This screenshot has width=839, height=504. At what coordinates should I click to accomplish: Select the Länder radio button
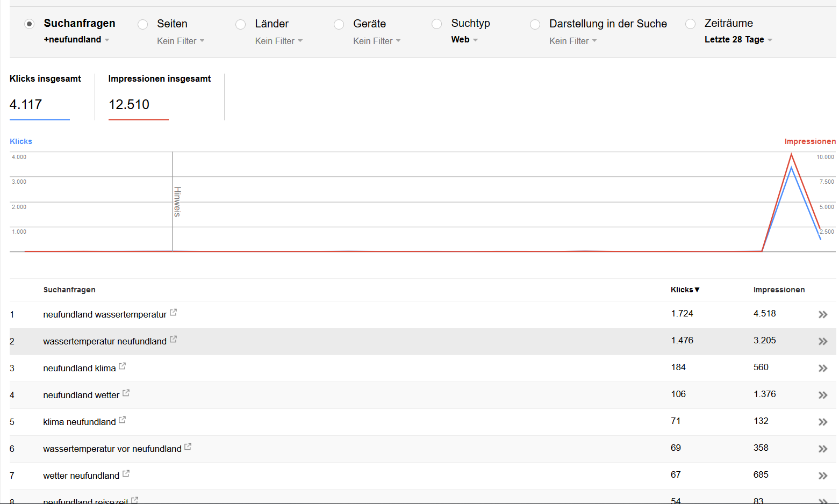pos(241,25)
